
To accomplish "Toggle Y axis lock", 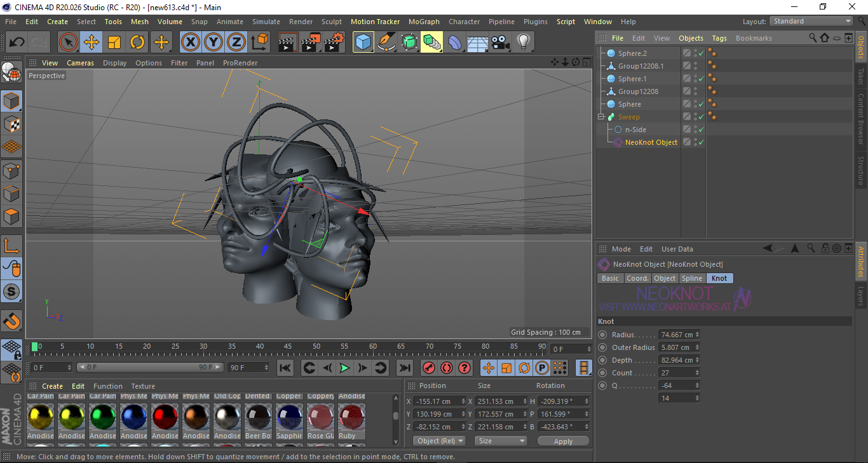I will pos(214,43).
